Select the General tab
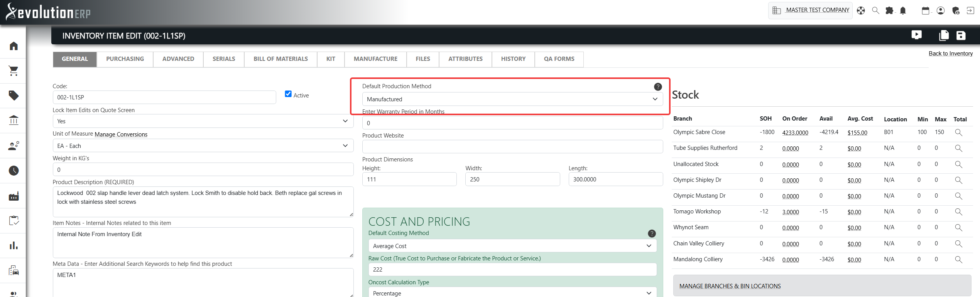This screenshot has height=297, width=980. [75, 59]
